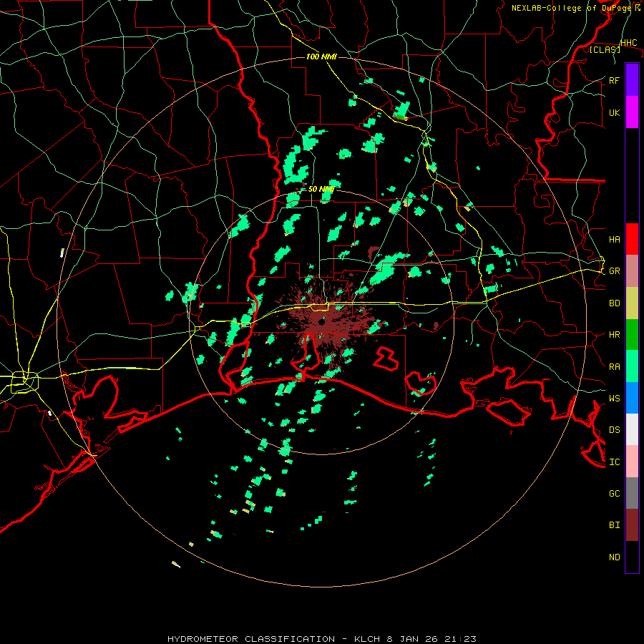Click the DS white legend swatch
This screenshot has width=644, height=644.
pos(632,429)
